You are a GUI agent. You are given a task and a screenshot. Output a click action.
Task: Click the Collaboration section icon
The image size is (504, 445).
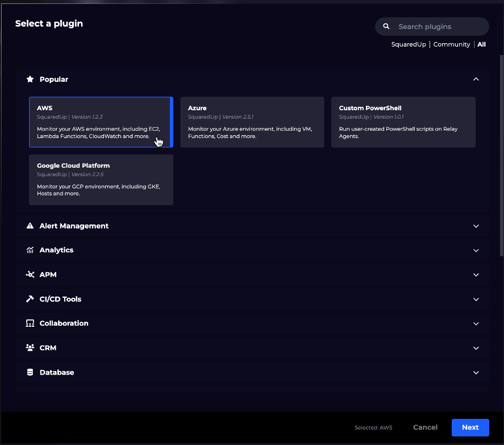point(30,323)
